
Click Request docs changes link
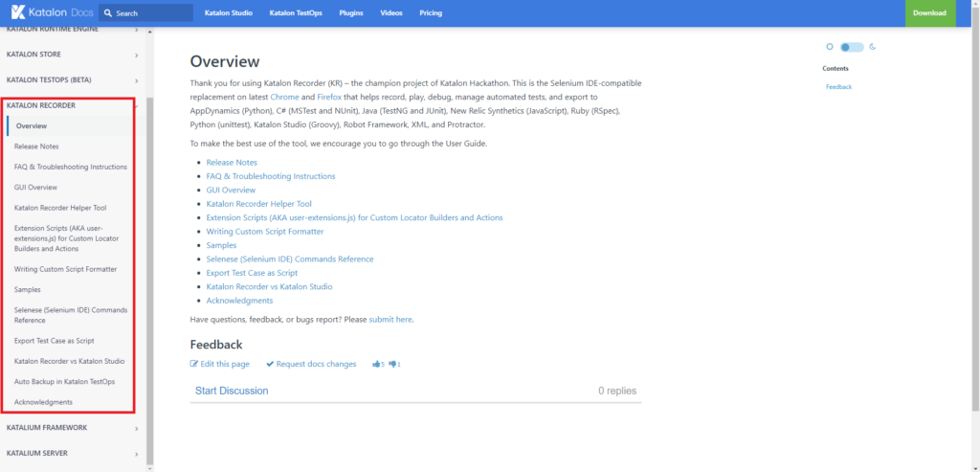click(x=311, y=364)
